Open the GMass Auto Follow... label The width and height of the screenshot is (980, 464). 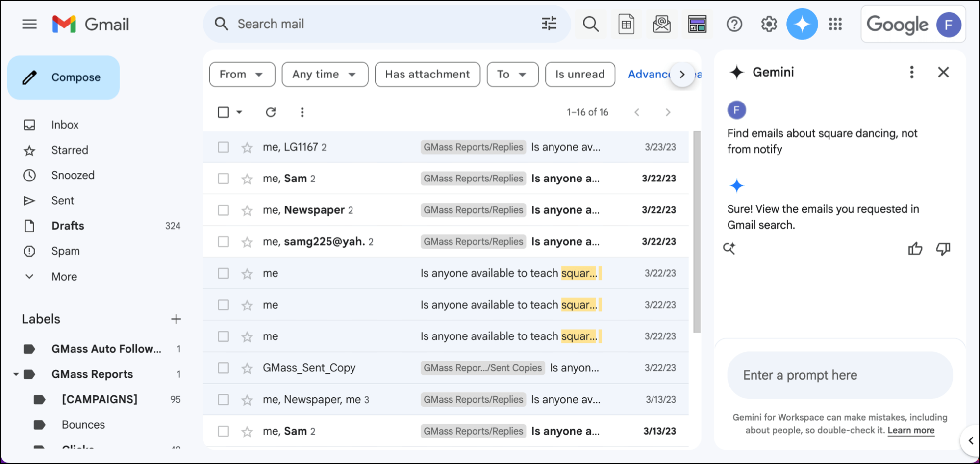(x=106, y=349)
